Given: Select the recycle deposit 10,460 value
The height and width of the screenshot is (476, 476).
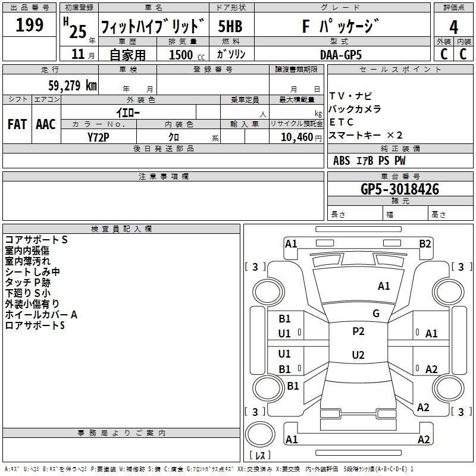Looking at the screenshot, I should 296,137.
